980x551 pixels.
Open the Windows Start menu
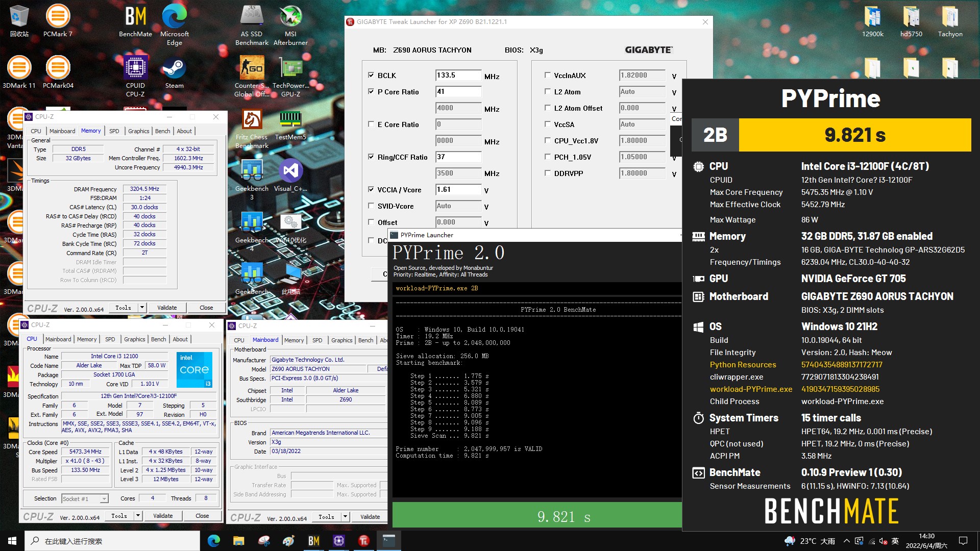[12, 541]
